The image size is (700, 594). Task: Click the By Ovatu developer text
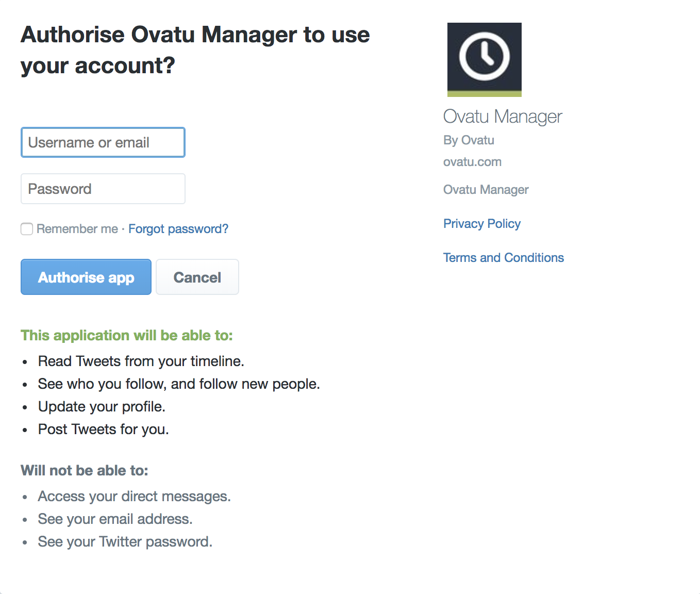pyautogui.click(x=468, y=140)
